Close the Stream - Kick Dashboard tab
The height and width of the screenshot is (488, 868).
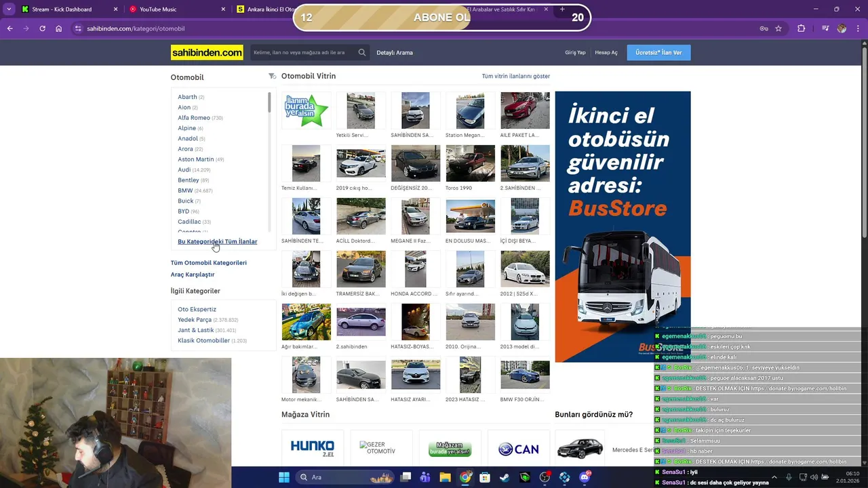(x=115, y=9)
